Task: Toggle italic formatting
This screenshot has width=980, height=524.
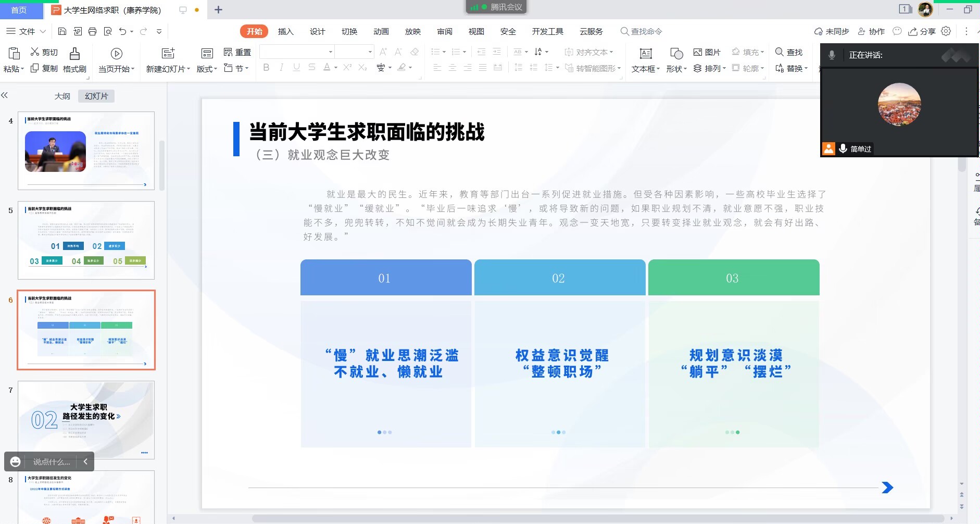Action: (x=281, y=67)
